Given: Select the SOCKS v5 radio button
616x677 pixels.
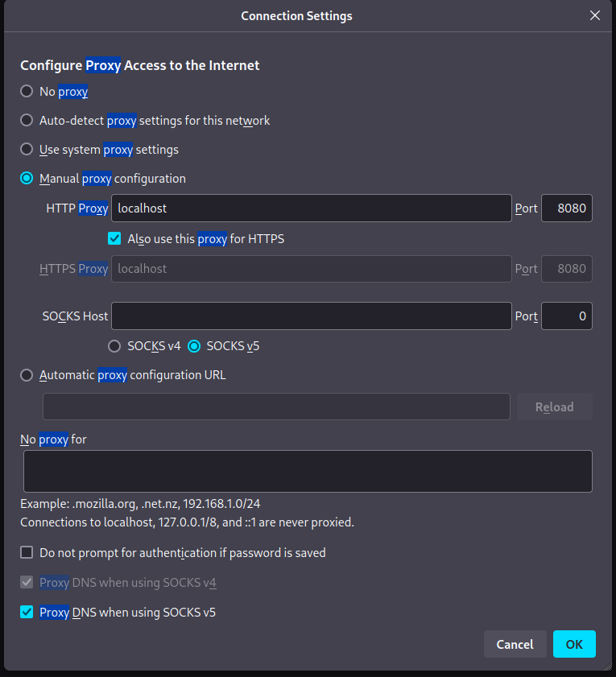Looking at the screenshot, I should 194,346.
